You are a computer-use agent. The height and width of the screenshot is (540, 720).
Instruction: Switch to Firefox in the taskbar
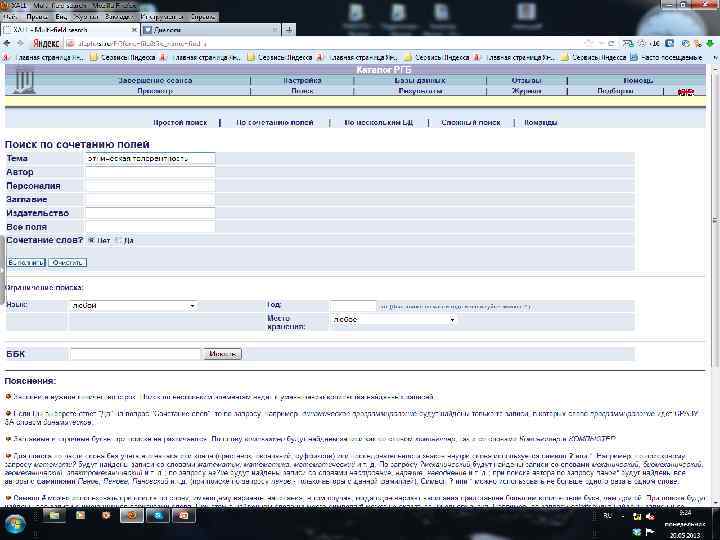pyautogui.click(x=132, y=516)
